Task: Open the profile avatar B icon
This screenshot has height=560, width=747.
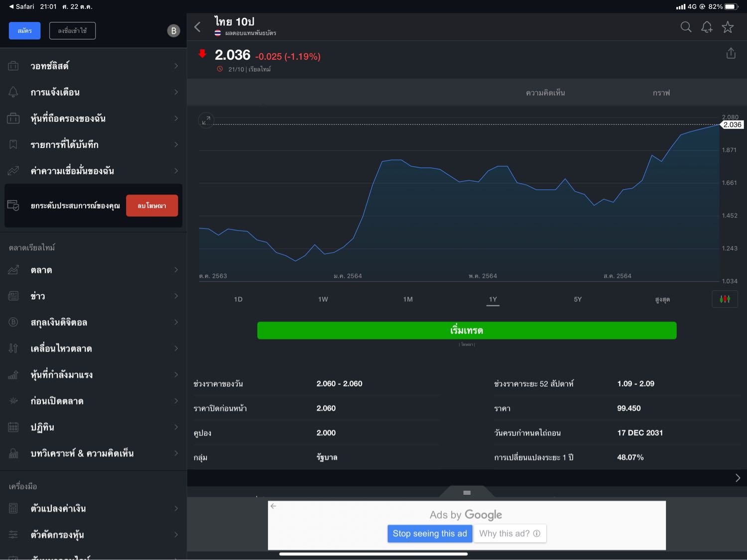Action: (173, 31)
